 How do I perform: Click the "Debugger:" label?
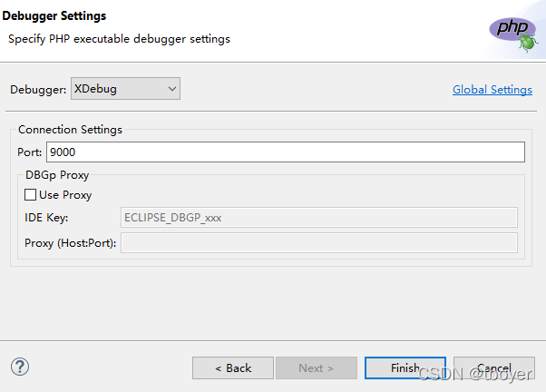[38, 90]
